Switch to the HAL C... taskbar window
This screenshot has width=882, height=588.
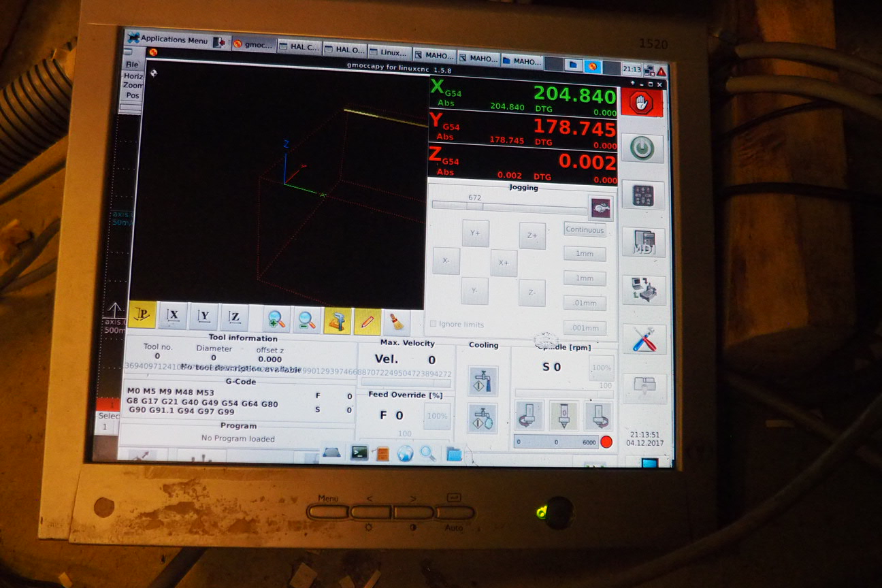[298, 48]
